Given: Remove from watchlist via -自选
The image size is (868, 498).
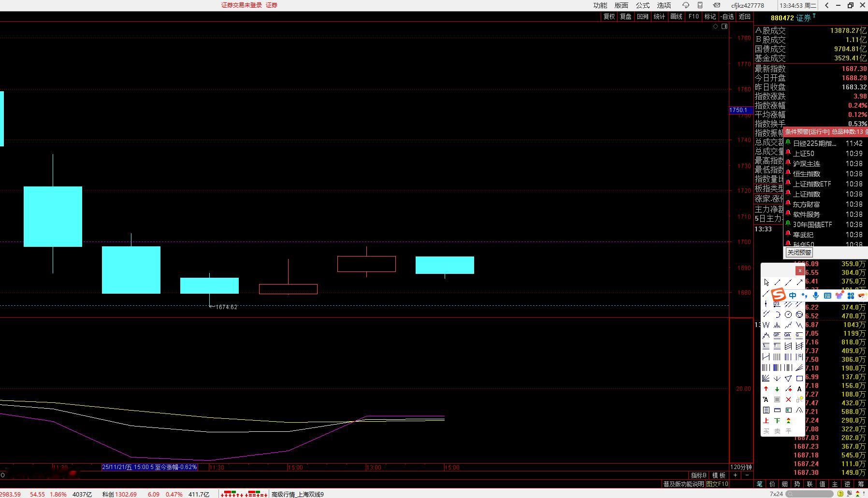Looking at the screenshot, I should pyautogui.click(x=727, y=16).
